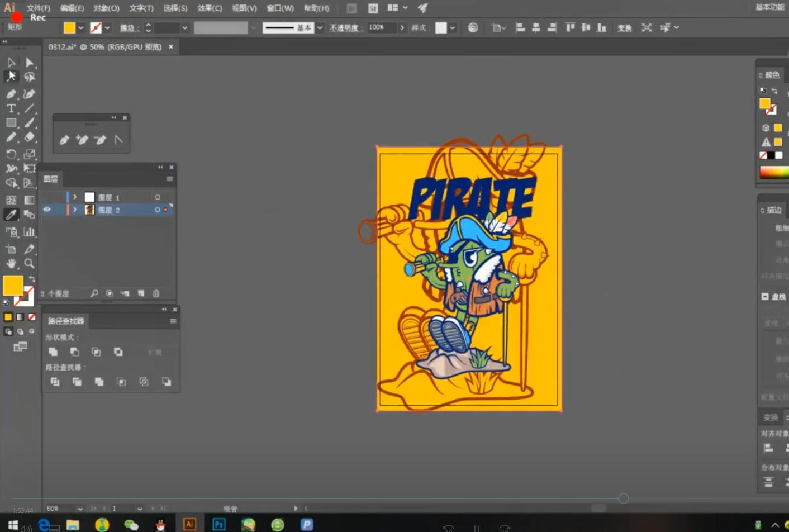
Task: Choose the Eyedropper tool
Action: pyautogui.click(x=11, y=215)
